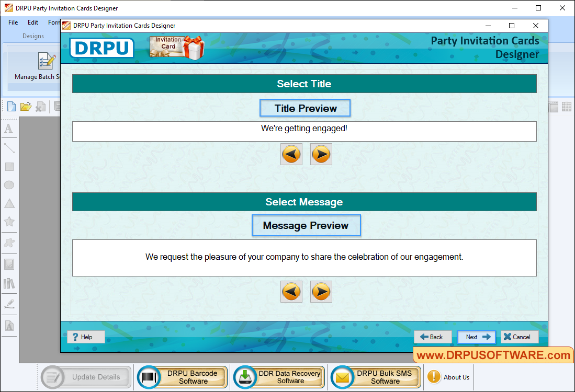Open Help for the wizard
The height and width of the screenshot is (392, 575).
(x=86, y=337)
